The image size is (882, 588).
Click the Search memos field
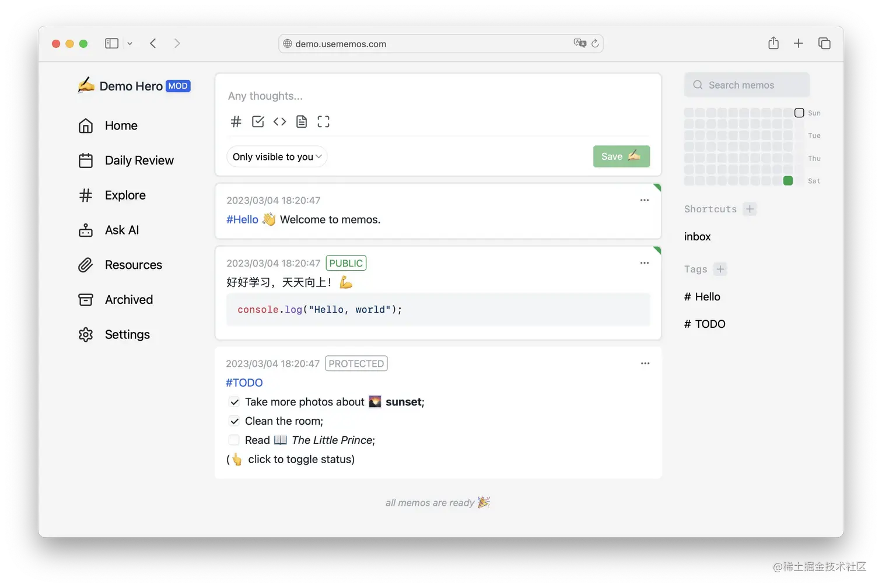tap(747, 85)
